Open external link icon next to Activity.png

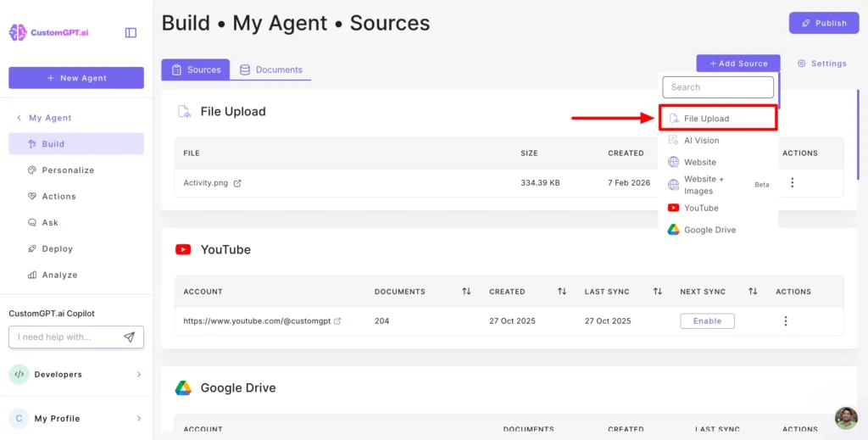point(237,183)
